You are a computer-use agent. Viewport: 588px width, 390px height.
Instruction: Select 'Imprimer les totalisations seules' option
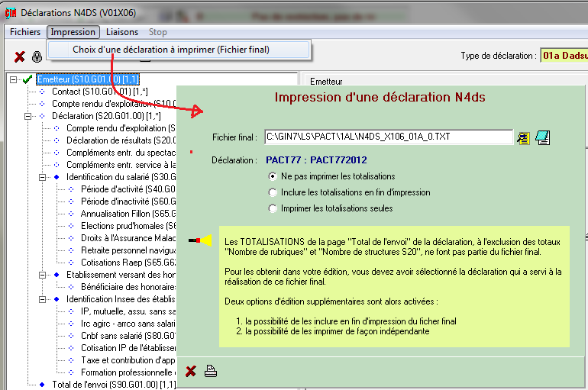273,208
